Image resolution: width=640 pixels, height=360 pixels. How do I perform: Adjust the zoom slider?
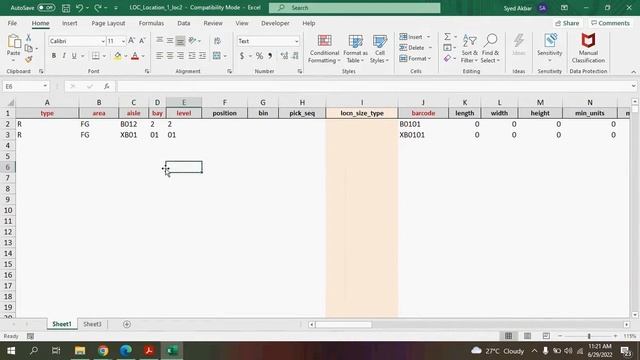[589, 336]
